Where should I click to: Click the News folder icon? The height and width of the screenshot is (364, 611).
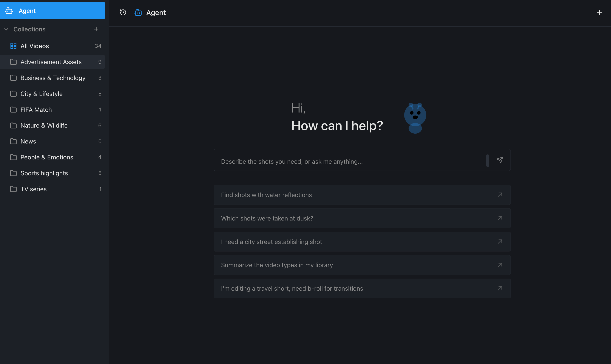13,141
